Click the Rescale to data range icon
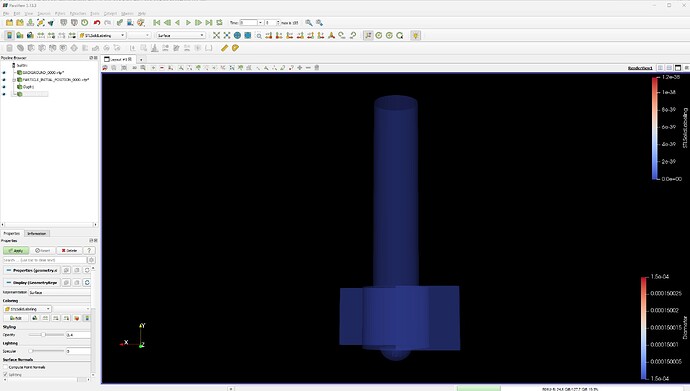Image resolution: width=690 pixels, height=391 pixels. coord(41,36)
